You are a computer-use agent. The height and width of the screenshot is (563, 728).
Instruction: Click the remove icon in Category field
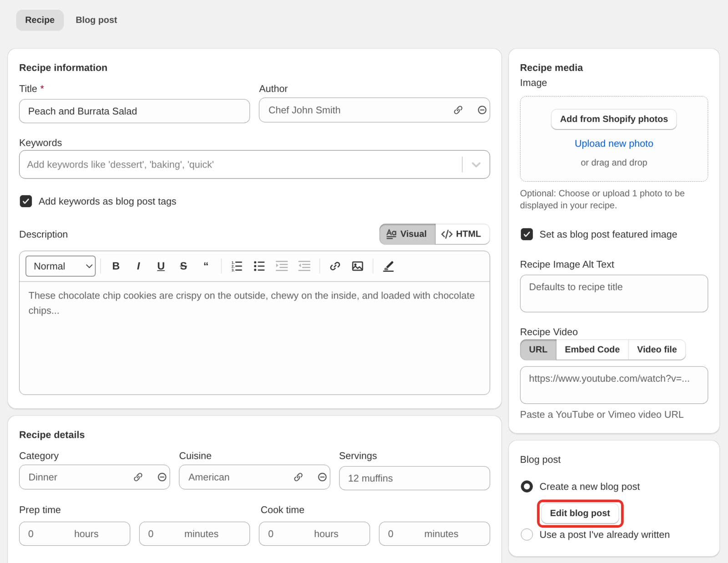click(x=162, y=477)
